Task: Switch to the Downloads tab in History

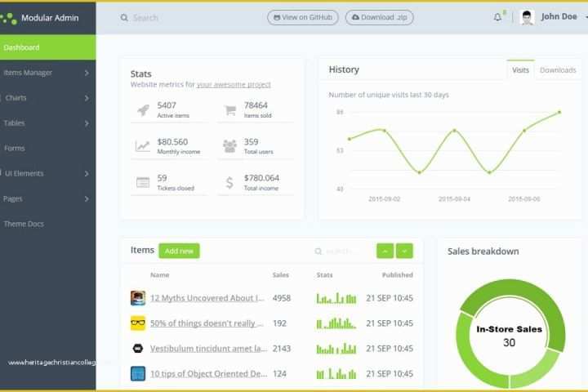Action: [558, 69]
